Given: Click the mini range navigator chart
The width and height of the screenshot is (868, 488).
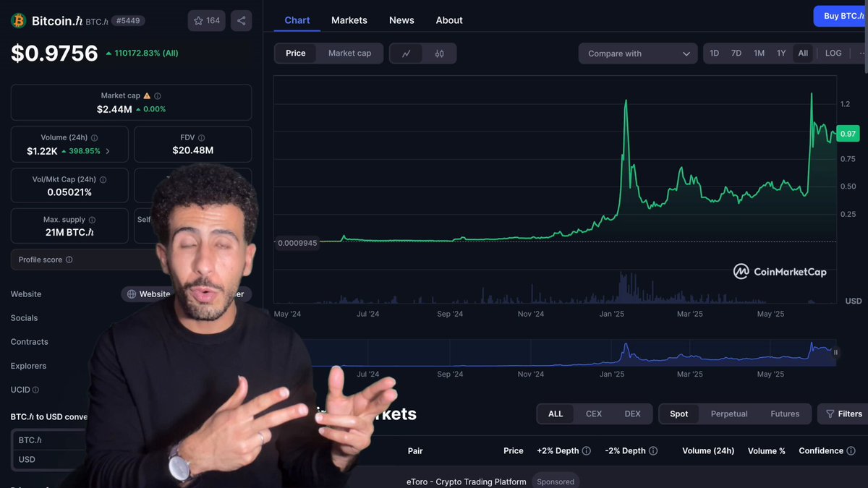Looking at the screenshot, I should [x=555, y=353].
